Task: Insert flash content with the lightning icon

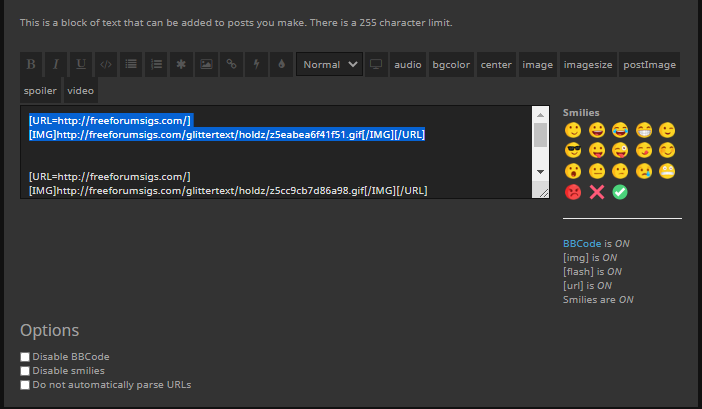Action: point(257,64)
